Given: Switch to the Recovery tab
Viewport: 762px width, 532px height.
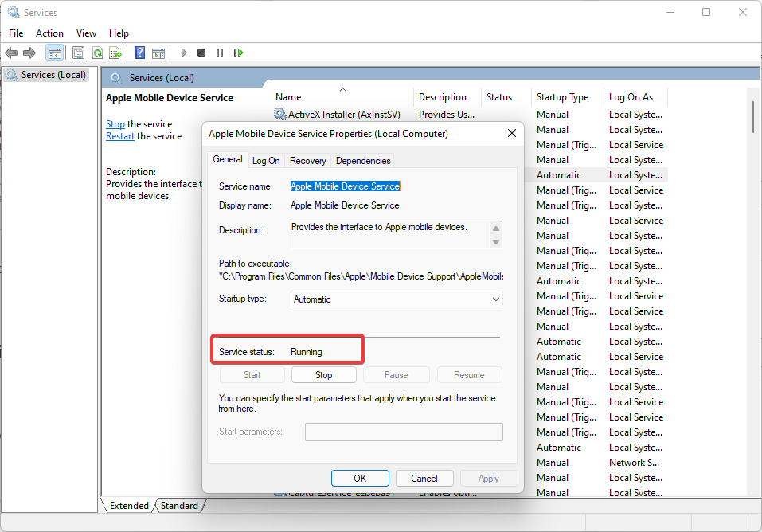Looking at the screenshot, I should (307, 161).
